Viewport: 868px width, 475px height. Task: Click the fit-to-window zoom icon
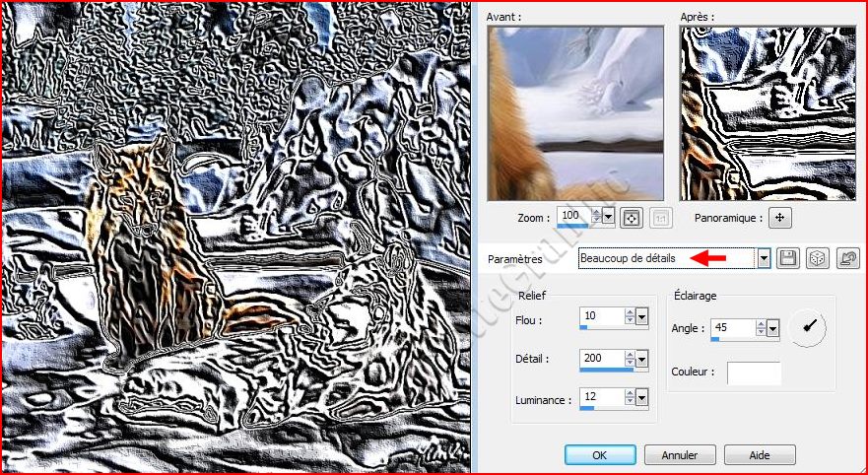click(630, 217)
